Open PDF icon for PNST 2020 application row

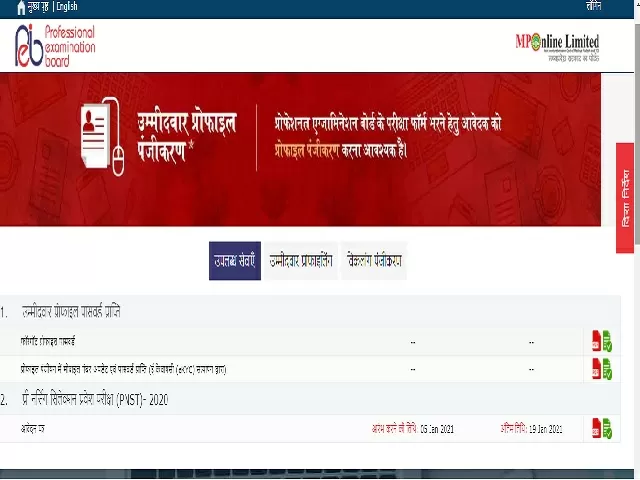tap(596, 429)
